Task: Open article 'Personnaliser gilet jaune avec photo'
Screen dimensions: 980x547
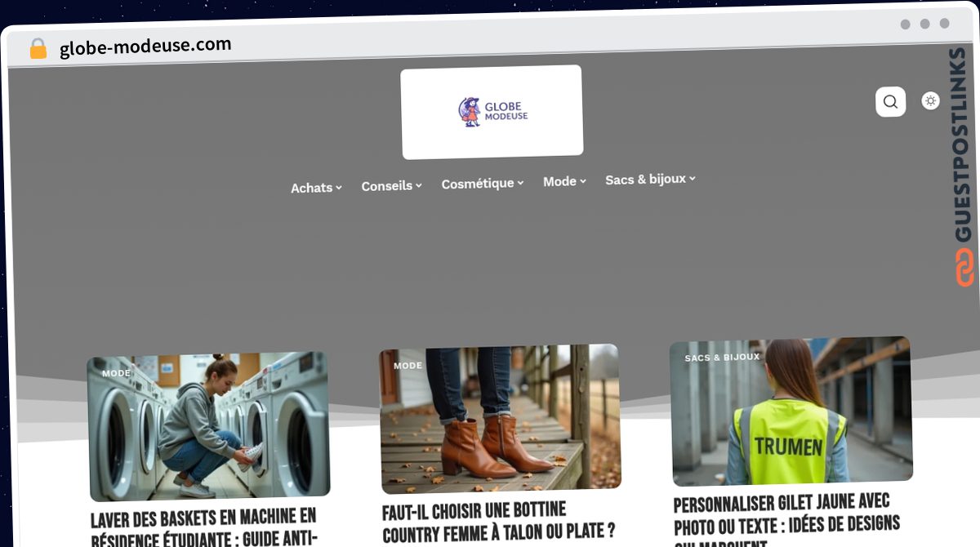Action: coord(786,519)
